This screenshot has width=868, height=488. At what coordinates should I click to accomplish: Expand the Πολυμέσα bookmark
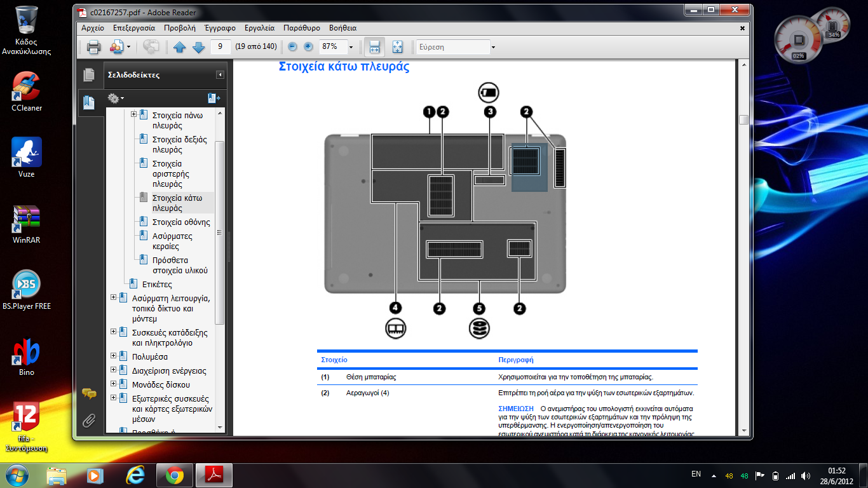click(114, 356)
